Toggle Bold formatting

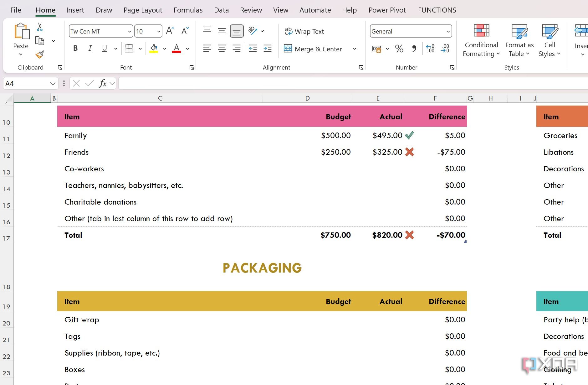tap(75, 48)
